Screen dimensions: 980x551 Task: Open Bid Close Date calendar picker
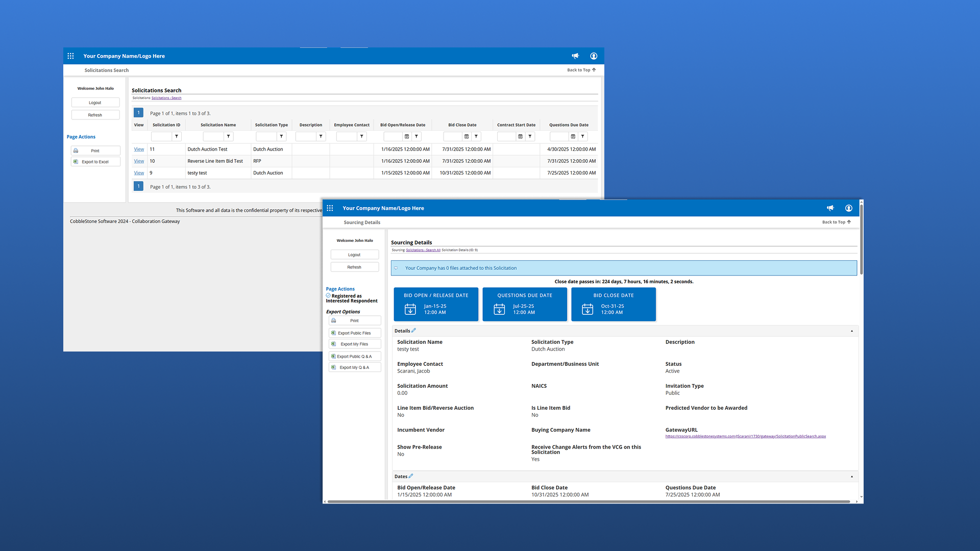[467, 137]
